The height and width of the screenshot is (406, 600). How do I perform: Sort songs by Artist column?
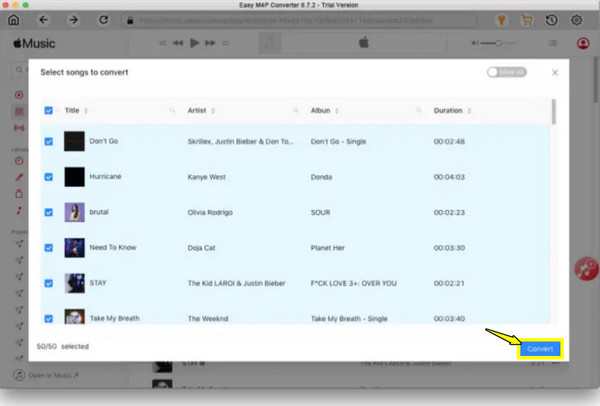pos(213,111)
